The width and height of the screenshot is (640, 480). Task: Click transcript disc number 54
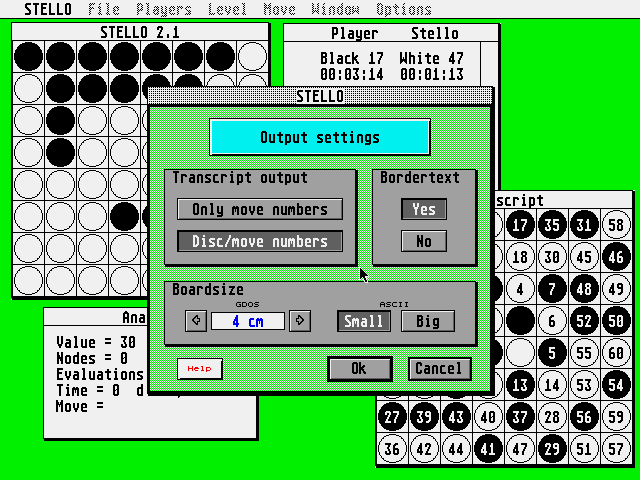616,385
